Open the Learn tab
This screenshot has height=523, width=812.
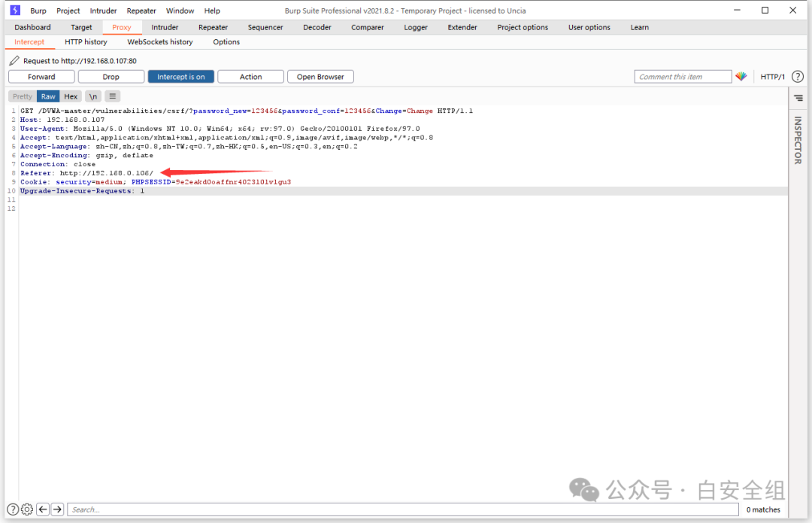[x=640, y=28]
